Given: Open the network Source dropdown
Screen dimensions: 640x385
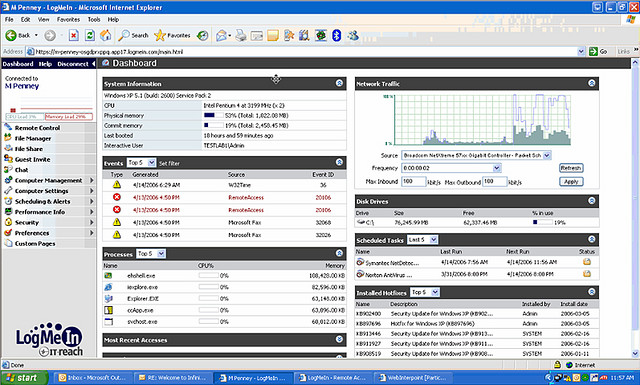Looking at the screenshot, I should (x=476, y=155).
